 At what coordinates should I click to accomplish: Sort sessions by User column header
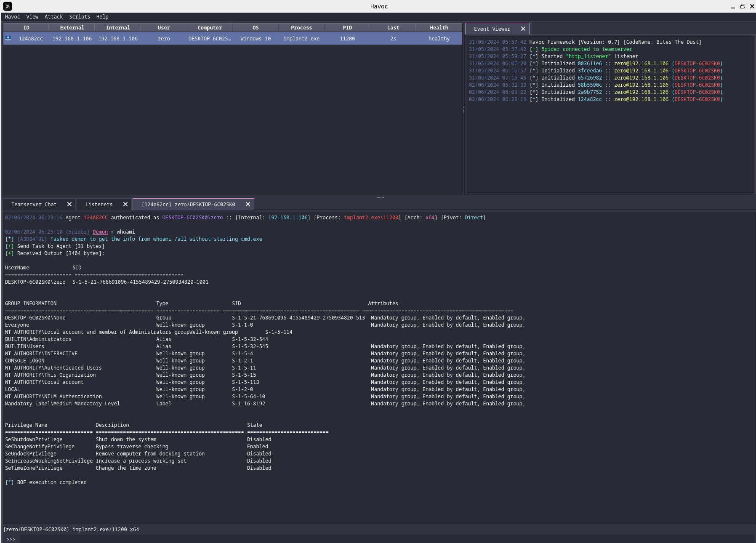point(164,27)
